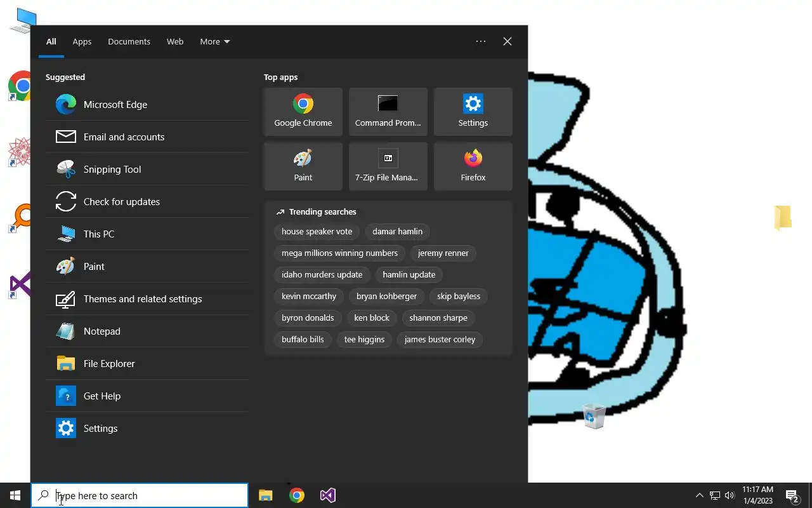Open Settings from the Suggested list
This screenshot has height=508, width=812.
click(147, 429)
